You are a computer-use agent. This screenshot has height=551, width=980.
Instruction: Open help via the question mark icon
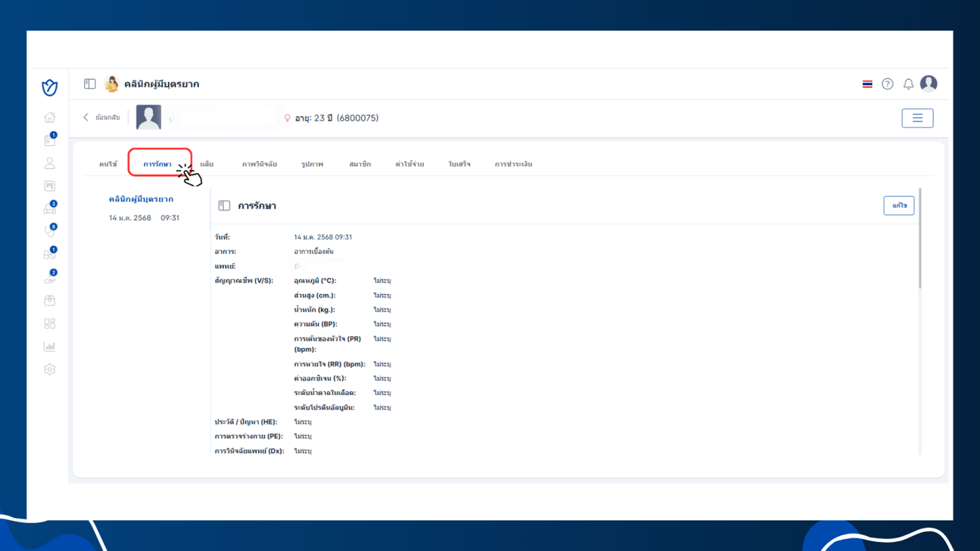click(x=888, y=84)
